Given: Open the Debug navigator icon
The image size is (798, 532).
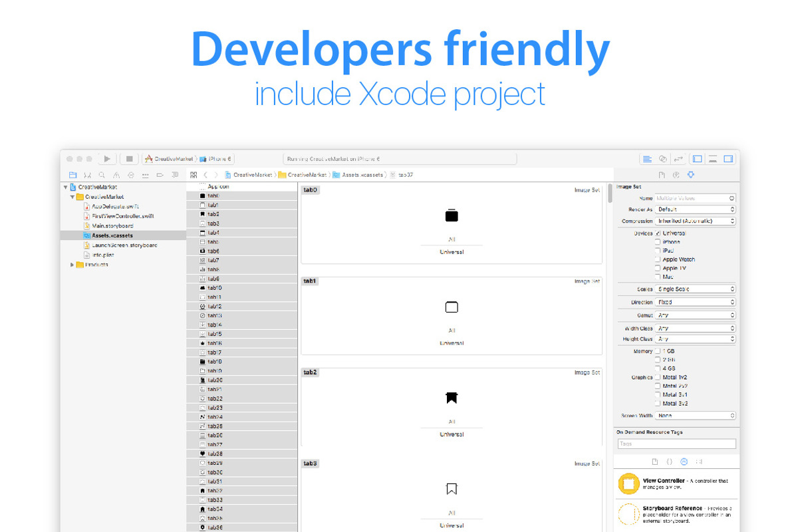Looking at the screenshot, I should tap(145, 175).
